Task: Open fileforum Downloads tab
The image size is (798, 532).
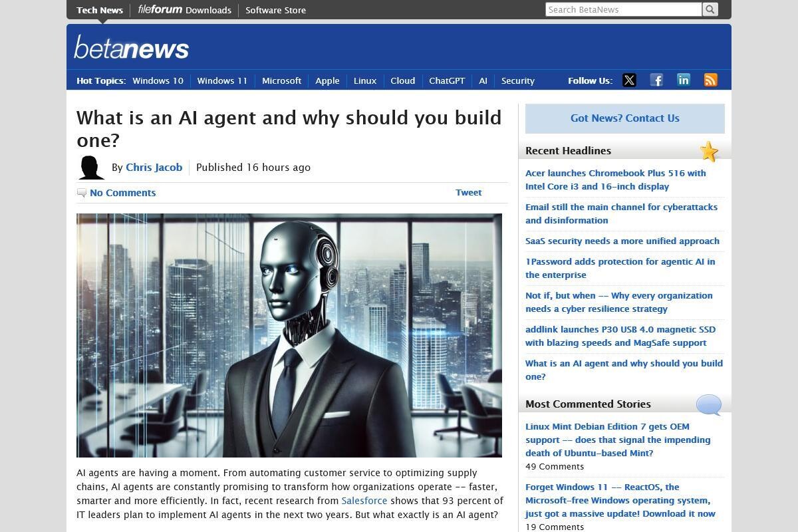Action: [184, 10]
